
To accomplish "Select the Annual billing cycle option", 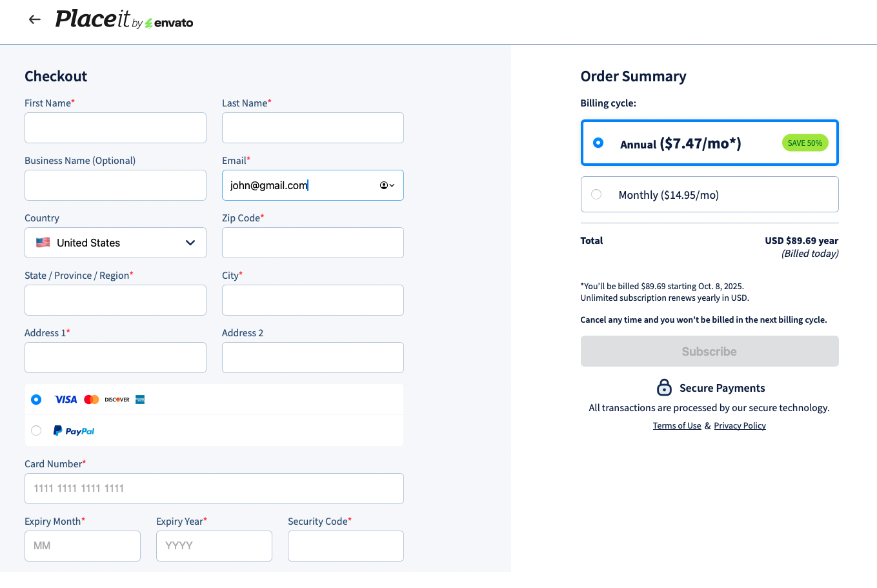I will click(598, 143).
